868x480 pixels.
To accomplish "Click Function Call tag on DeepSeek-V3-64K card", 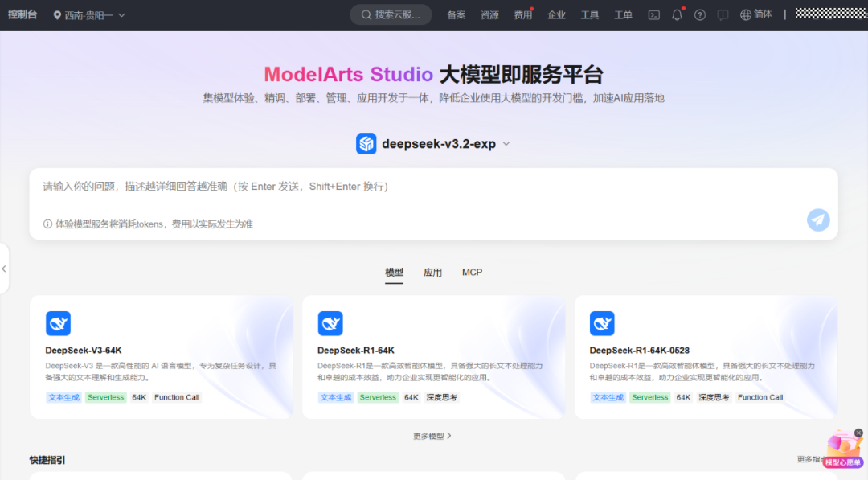I will (177, 397).
